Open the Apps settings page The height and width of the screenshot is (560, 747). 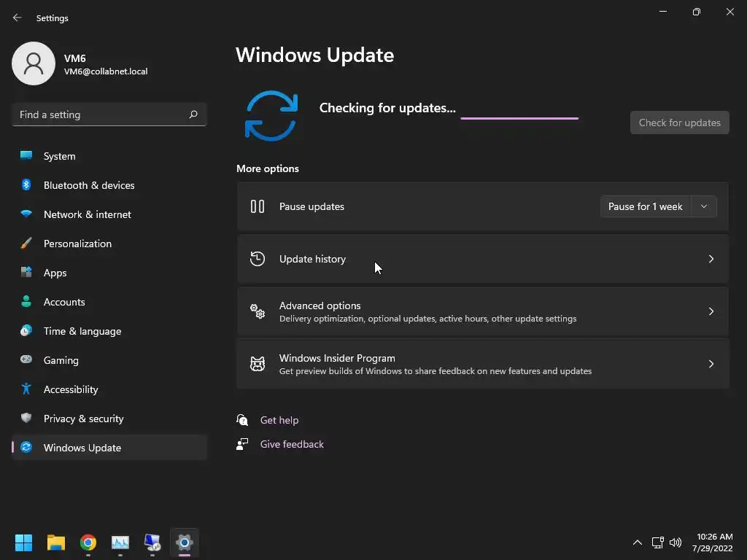tap(109, 273)
